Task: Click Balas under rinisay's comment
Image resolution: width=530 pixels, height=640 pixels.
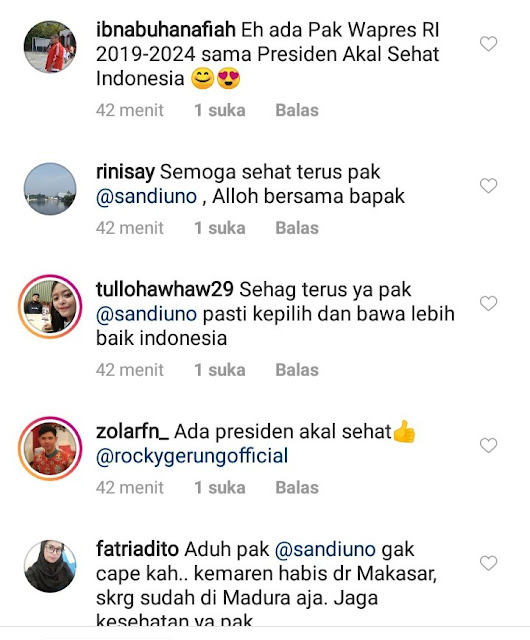Action: pos(297,228)
